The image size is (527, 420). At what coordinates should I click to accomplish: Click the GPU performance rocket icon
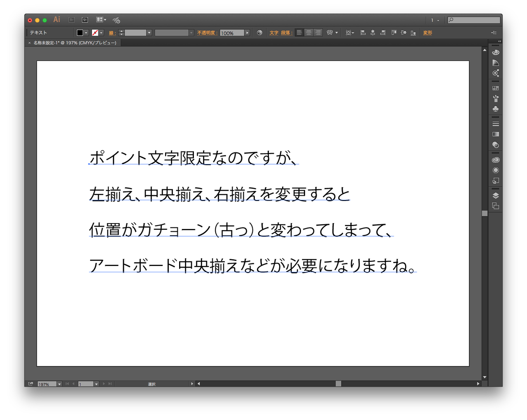coord(116,20)
